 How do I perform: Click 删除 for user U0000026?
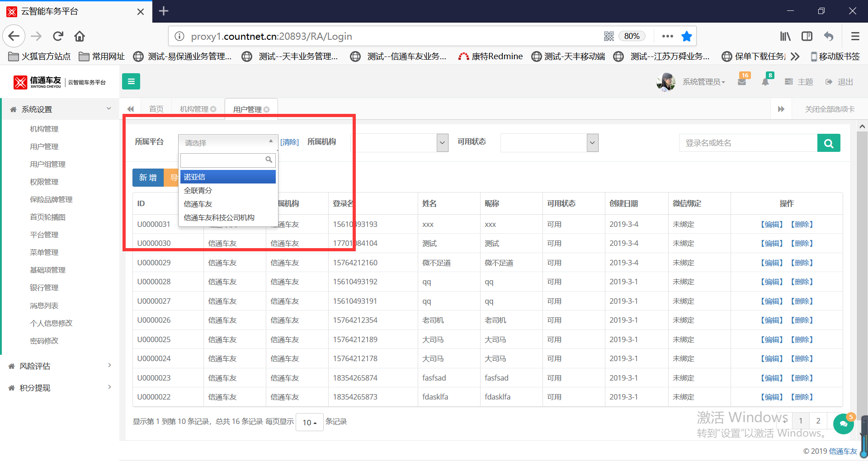pyautogui.click(x=802, y=320)
